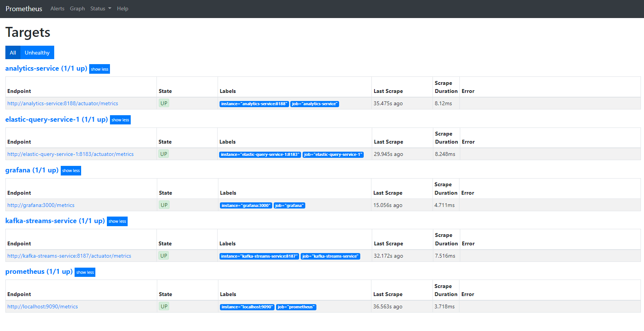Click the 32.172s ago last scrape value
Viewport: 644px width, 331px height.
click(x=389, y=256)
